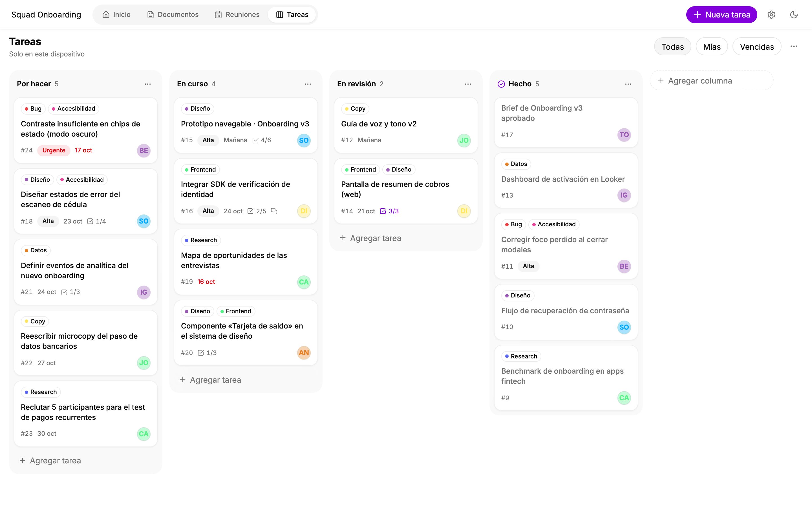Click the TO avatar on task #17
The width and height of the screenshot is (812, 508).
pyautogui.click(x=624, y=135)
